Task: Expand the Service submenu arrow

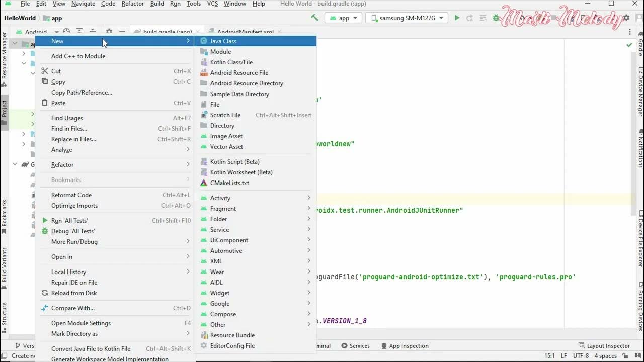Action: pos(309,230)
